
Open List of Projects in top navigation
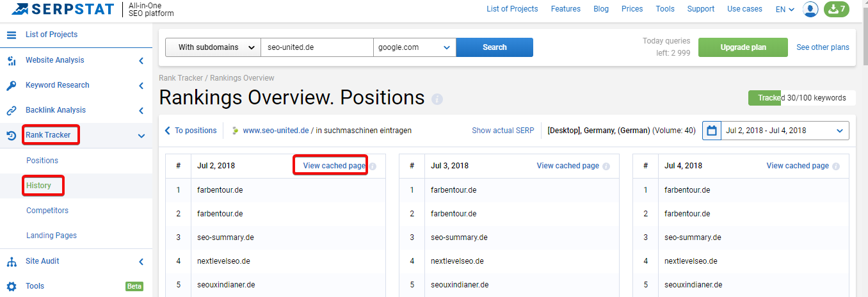pyautogui.click(x=512, y=9)
